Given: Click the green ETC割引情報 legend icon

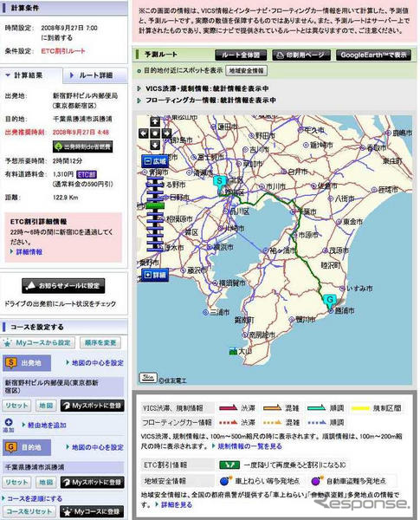Looking at the screenshot, I should 229,465.
